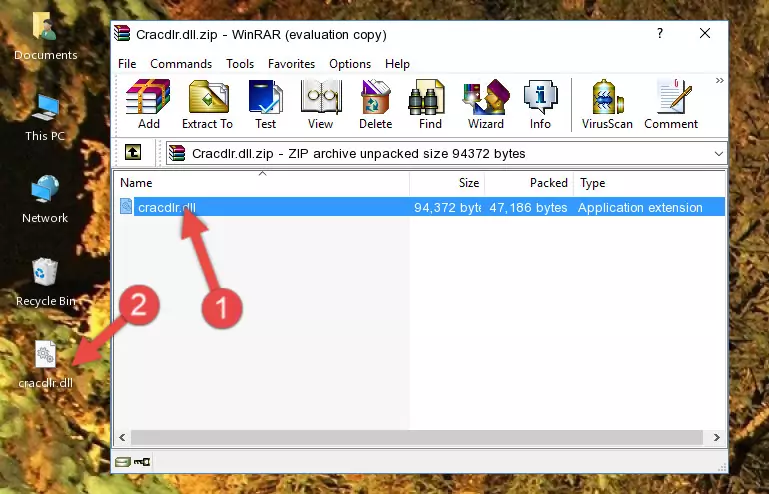Click the archive icon in address bar
Image resolution: width=769 pixels, height=494 pixels.
click(177, 154)
